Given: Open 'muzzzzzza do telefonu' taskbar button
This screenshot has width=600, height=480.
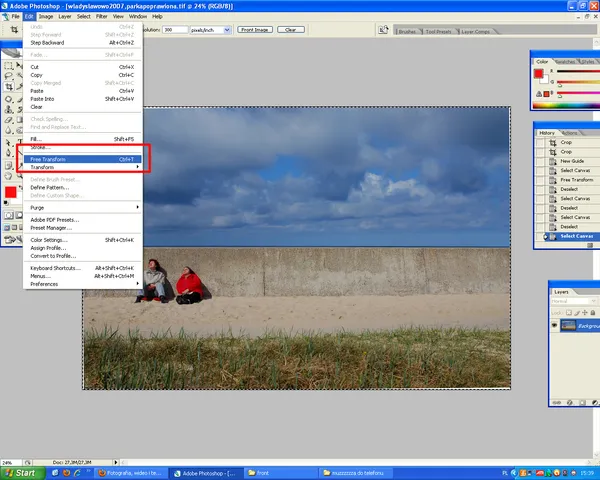Looking at the screenshot, I should (x=356, y=473).
